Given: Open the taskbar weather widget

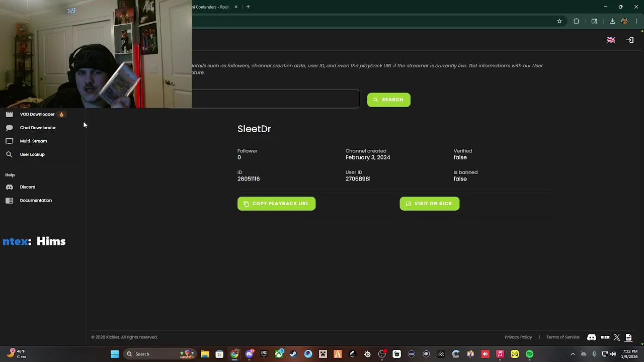Looking at the screenshot, I should point(16,354).
